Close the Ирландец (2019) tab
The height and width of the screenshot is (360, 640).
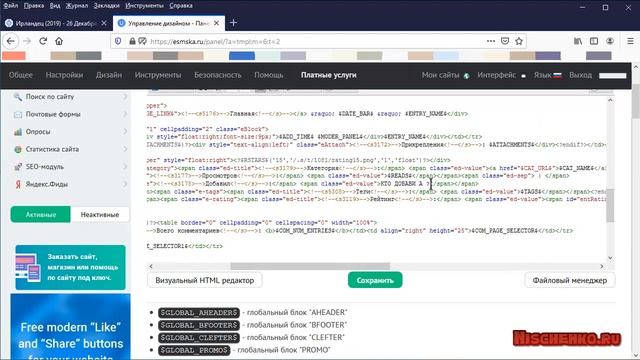[104, 23]
